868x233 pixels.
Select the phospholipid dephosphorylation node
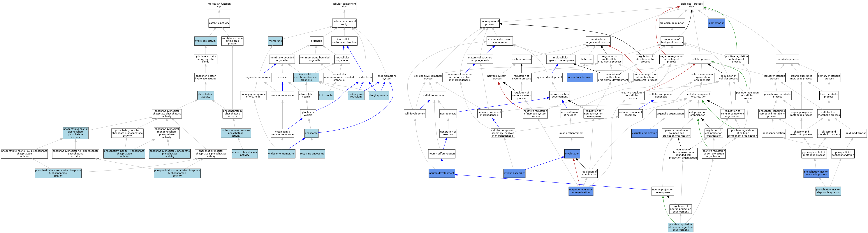pyautogui.click(x=843, y=154)
